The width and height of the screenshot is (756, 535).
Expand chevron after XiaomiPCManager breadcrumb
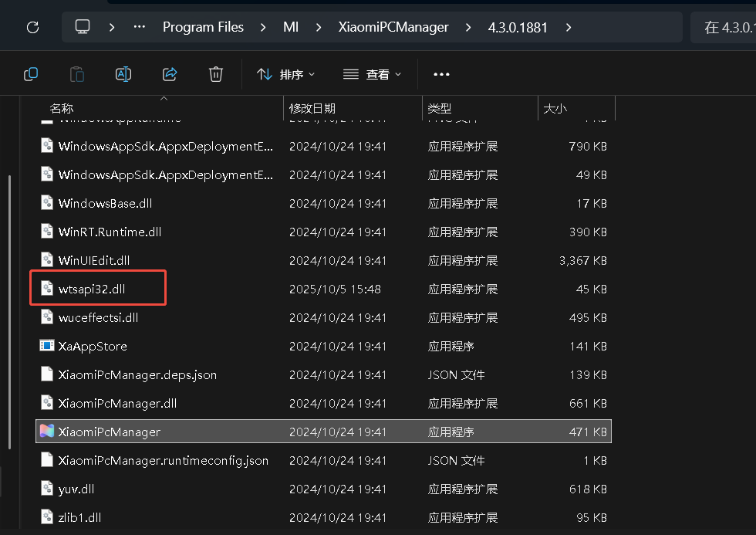468,28
